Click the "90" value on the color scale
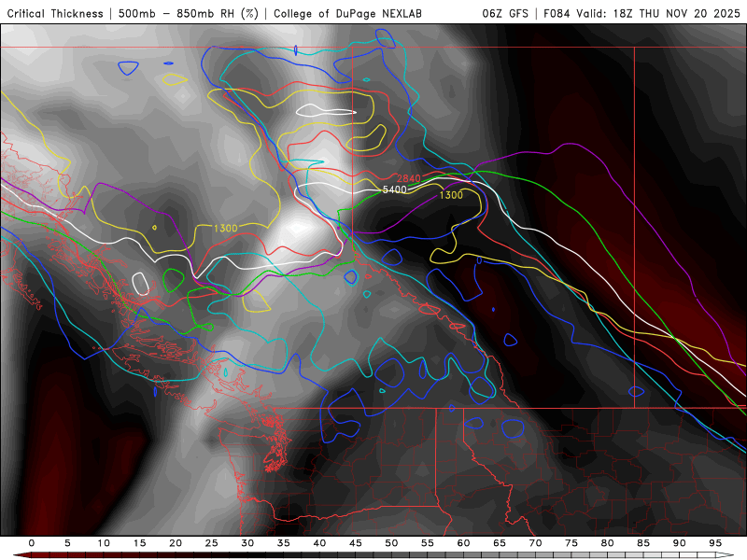 (680, 543)
